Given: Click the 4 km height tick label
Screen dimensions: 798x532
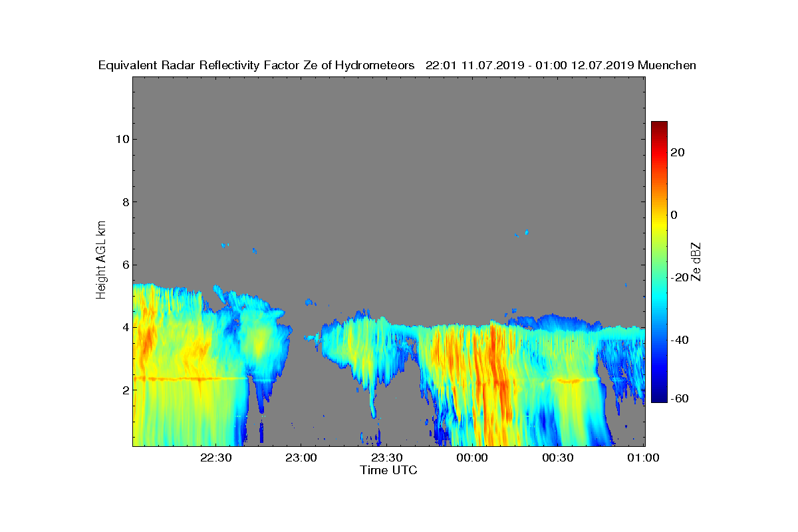Looking at the screenshot, I should 124,327.
